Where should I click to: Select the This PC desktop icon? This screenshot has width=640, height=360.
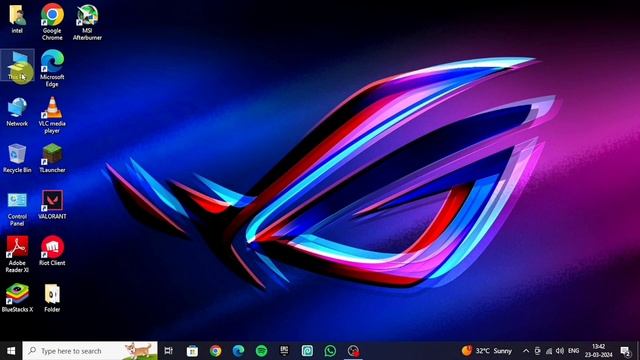point(17,65)
